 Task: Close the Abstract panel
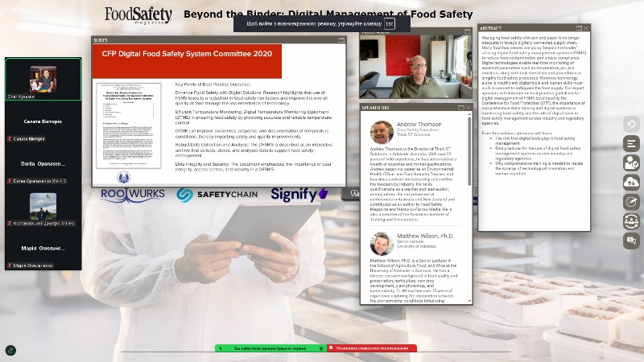pos(586,28)
